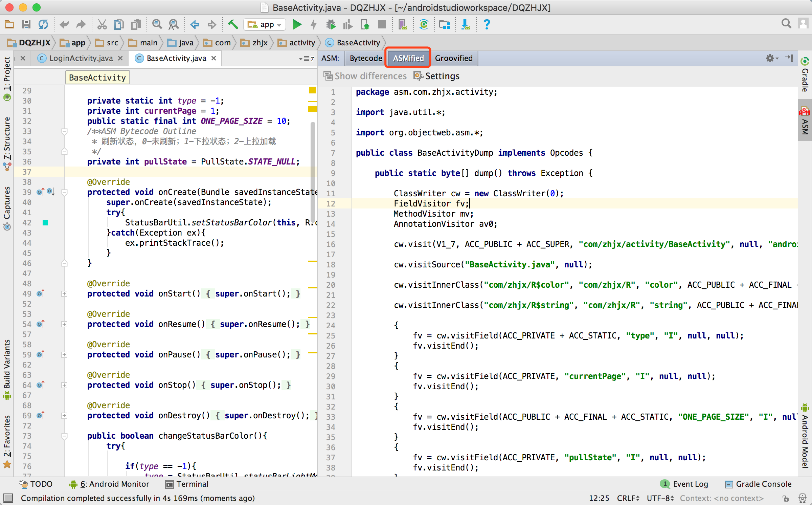Viewport: 812px width, 505px height.
Task: Open the Event Log
Action: (685, 484)
